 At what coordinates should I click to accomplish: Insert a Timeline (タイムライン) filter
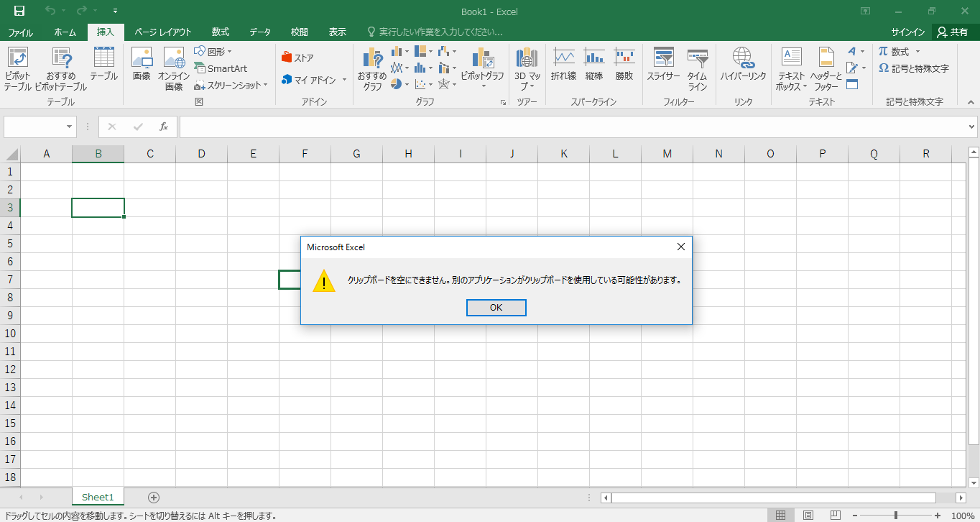click(698, 68)
